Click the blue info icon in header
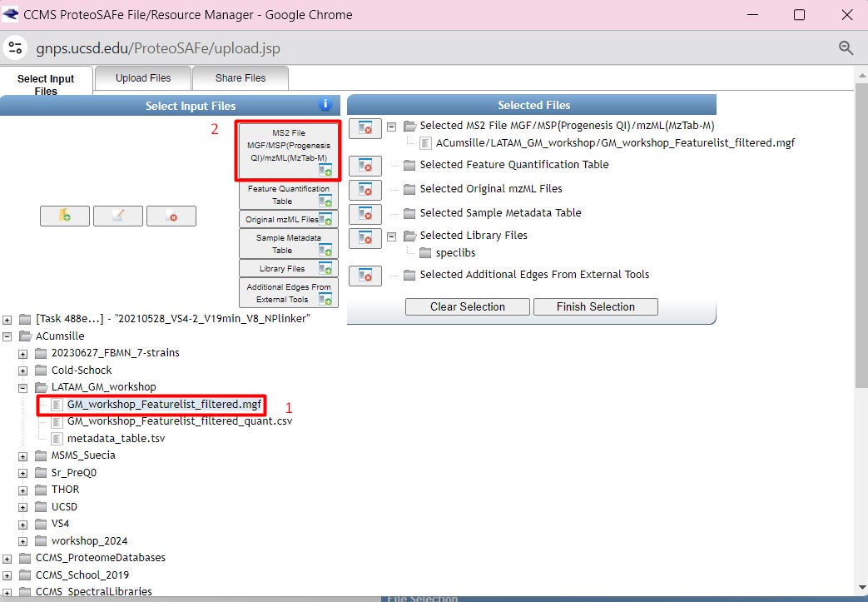 coord(325,105)
